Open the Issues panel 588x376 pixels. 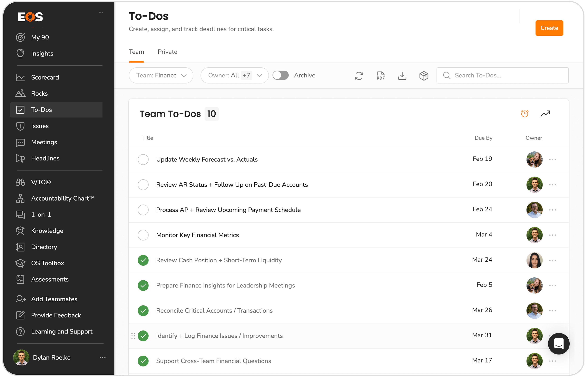point(40,126)
